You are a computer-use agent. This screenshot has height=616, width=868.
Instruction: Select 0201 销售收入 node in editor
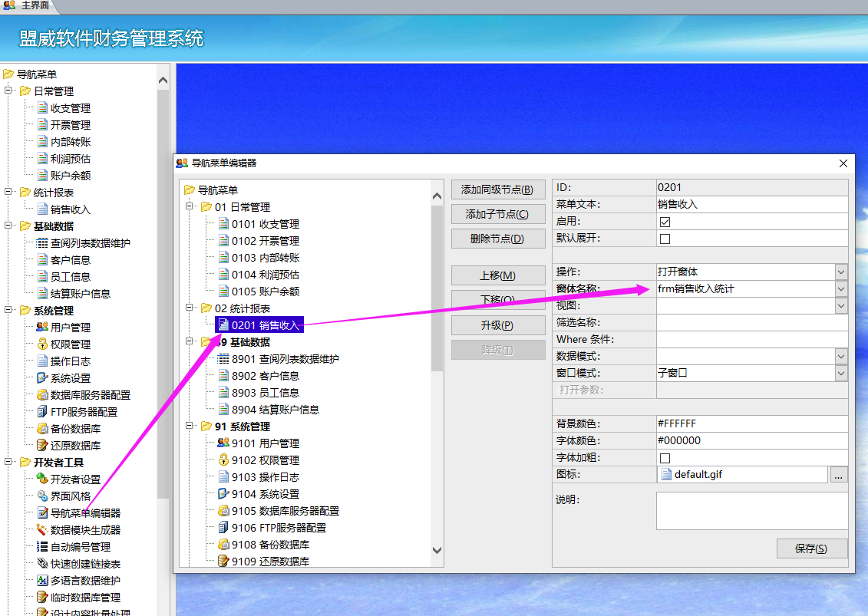pos(259,325)
